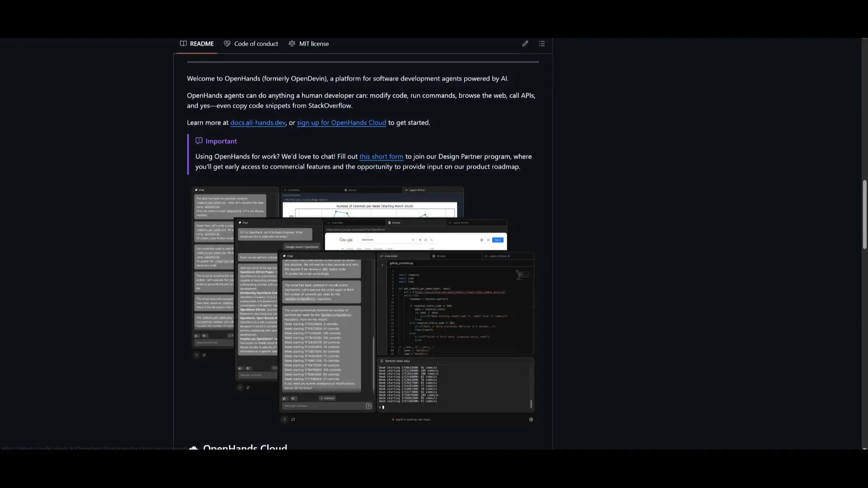868x488 pixels.
Task: Click the Number of Commits chart title
Action: (x=374, y=206)
